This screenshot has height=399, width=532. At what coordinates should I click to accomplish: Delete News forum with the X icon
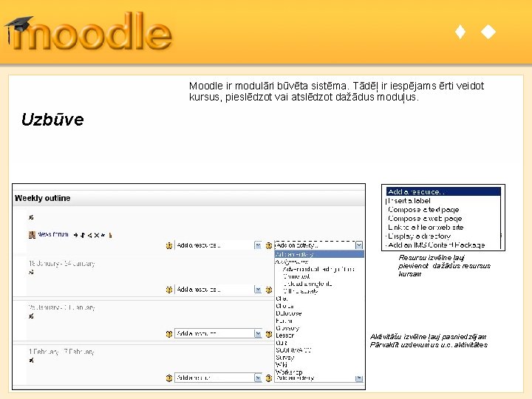96,235
